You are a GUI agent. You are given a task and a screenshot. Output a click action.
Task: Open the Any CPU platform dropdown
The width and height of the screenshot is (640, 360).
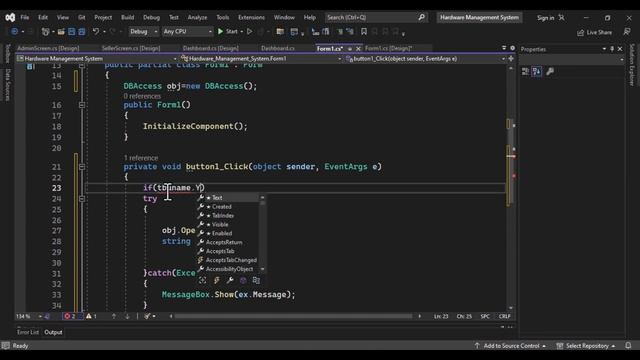[187, 31]
